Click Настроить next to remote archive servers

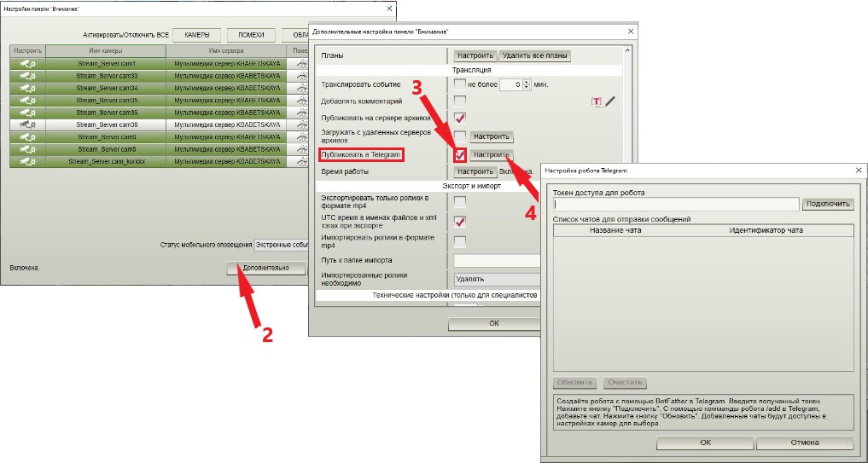click(491, 136)
